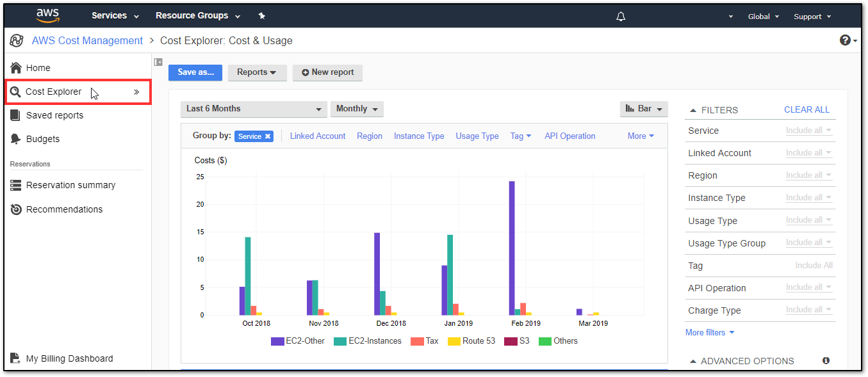Click the AWS logo

(48, 15)
